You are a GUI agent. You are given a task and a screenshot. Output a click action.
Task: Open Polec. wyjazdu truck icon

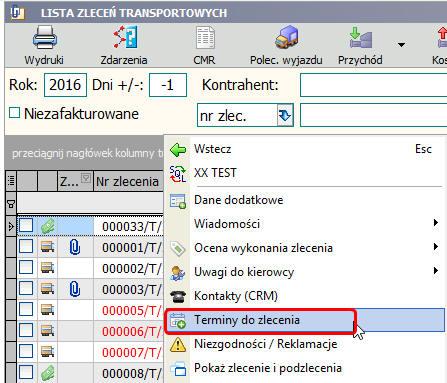point(286,37)
